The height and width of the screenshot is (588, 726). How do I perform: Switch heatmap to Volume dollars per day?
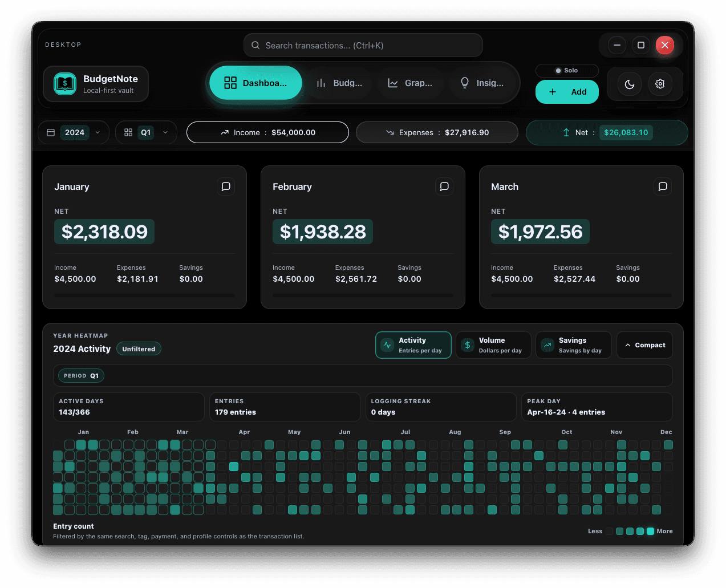point(493,345)
